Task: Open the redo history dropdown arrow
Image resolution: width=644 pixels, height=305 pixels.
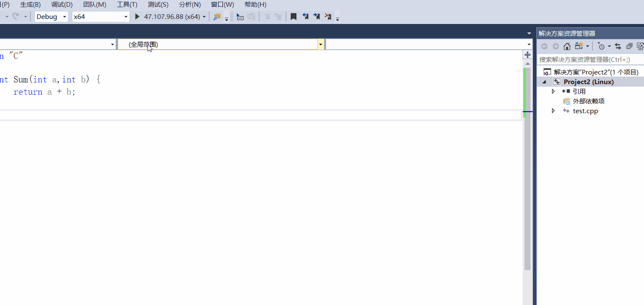Action: coord(25,17)
